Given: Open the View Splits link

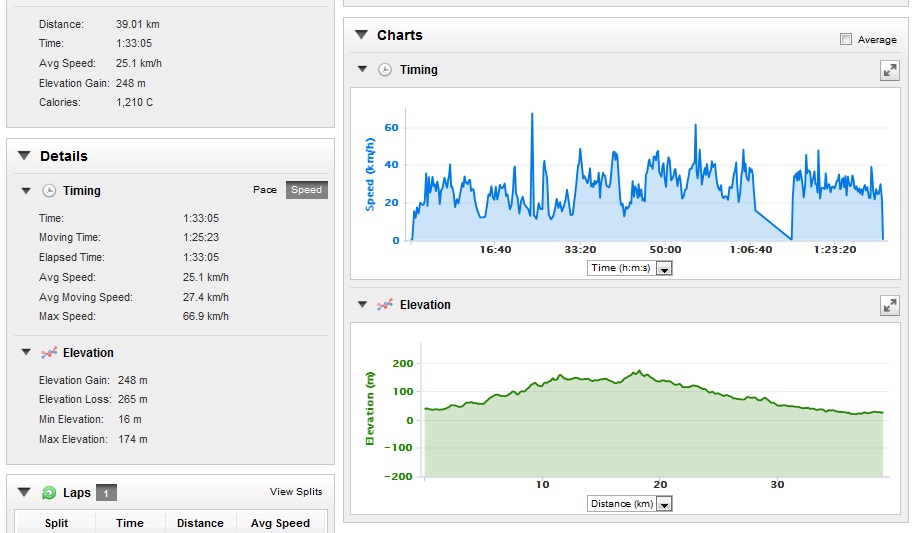Looking at the screenshot, I should [296, 491].
